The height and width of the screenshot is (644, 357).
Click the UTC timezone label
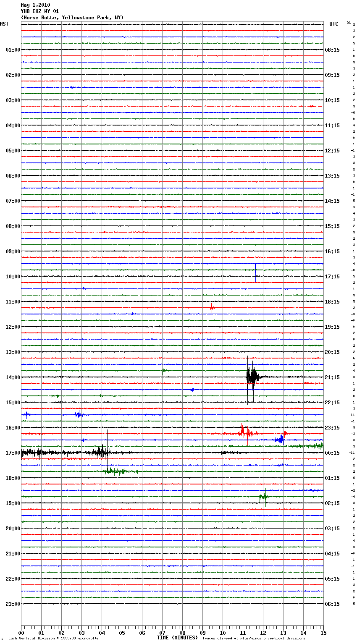click(x=333, y=24)
